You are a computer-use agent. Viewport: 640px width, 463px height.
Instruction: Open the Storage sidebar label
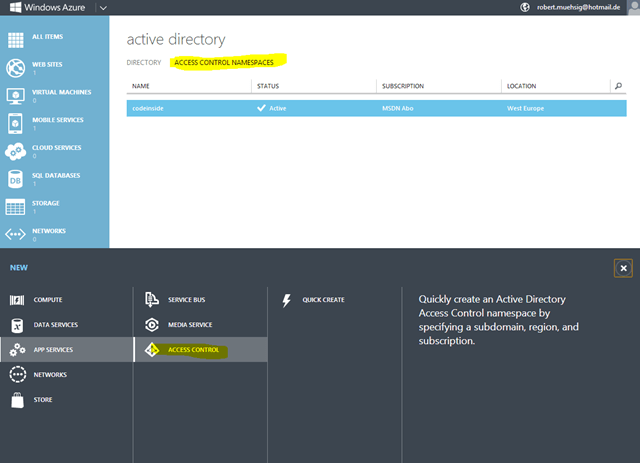45,203
